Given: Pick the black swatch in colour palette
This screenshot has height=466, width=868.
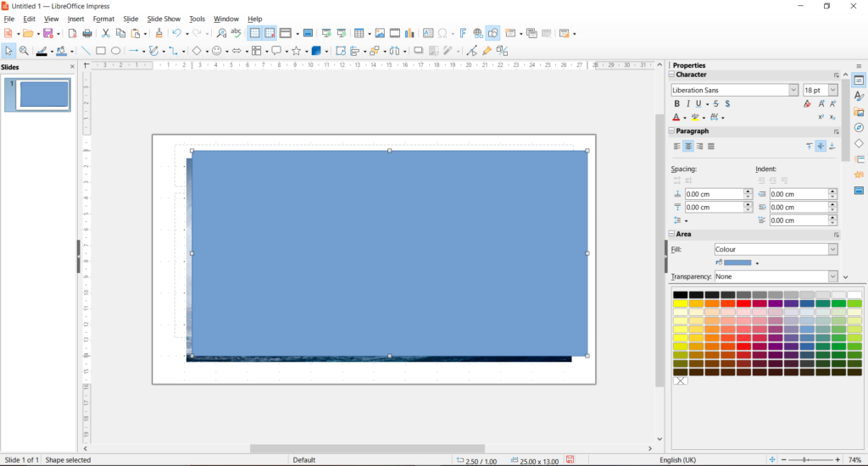Looking at the screenshot, I should click(680, 295).
